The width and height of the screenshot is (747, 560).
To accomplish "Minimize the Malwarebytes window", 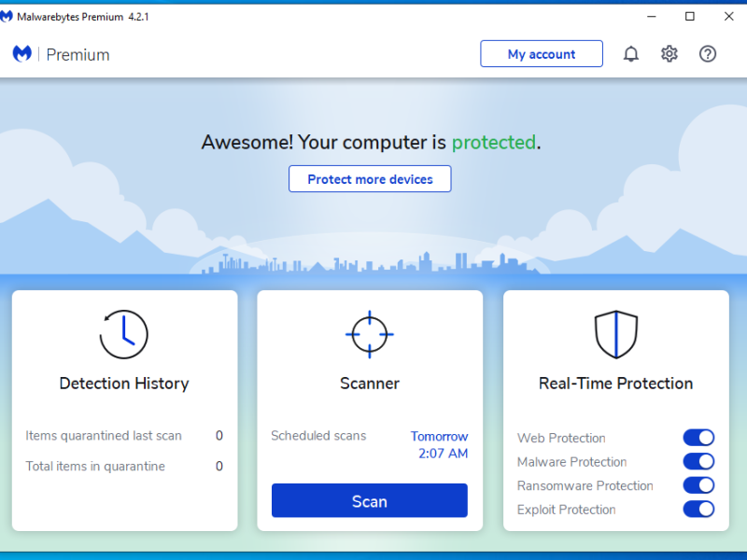I will pos(652,17).
